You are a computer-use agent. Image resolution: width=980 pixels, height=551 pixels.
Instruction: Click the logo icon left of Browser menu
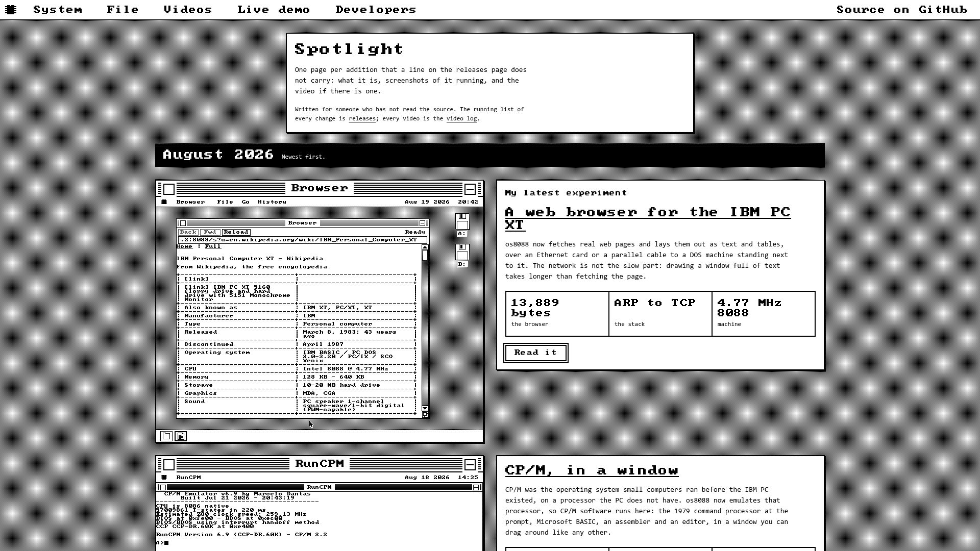pyautogui.click(x=164, y=202)
